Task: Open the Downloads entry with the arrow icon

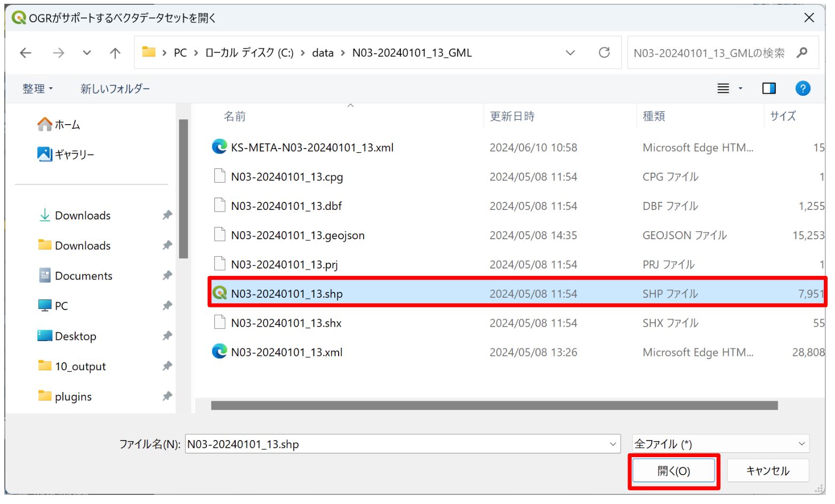Action: tap(75, 215)
